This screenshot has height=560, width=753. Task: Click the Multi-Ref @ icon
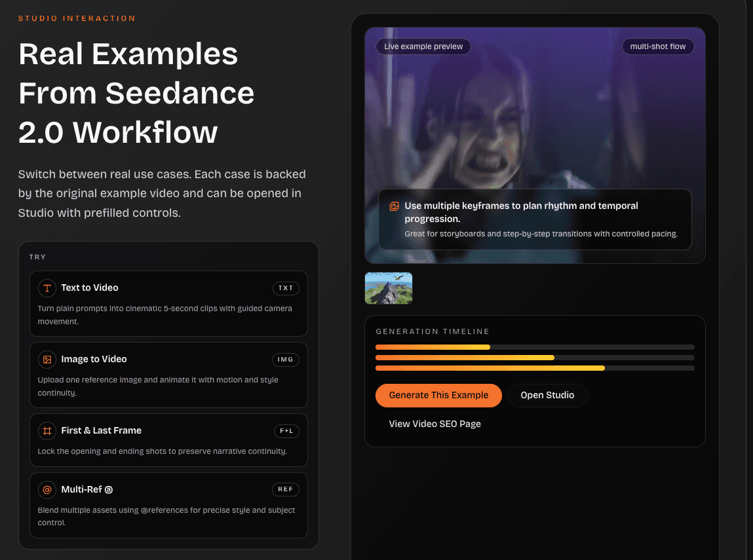(47, 489)
